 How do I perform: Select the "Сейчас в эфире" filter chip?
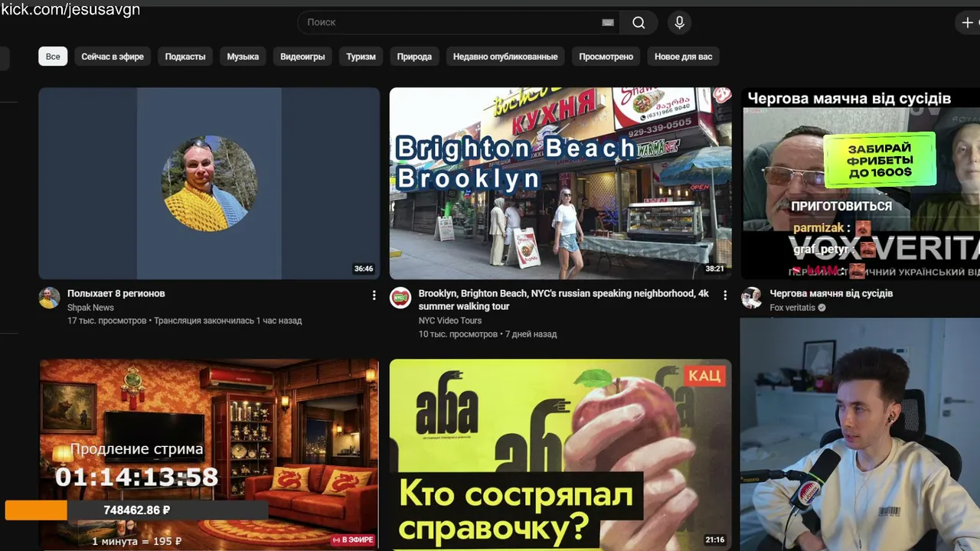[x=113, y=57]
